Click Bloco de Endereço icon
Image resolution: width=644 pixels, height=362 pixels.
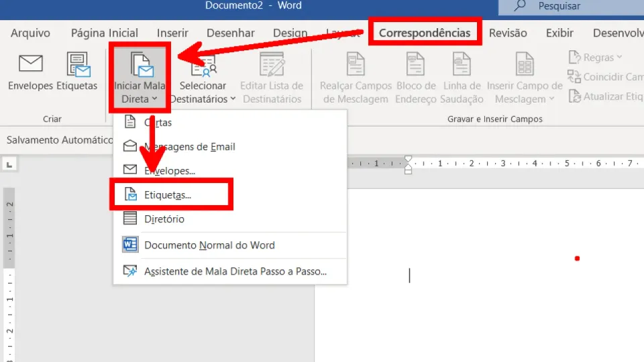coord(415,64)
